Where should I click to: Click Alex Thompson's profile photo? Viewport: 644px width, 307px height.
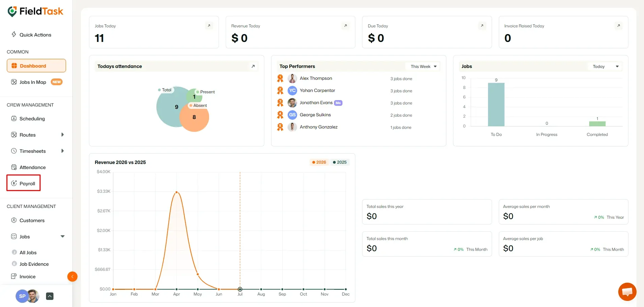pyautogui.click(x=292, y=78)
